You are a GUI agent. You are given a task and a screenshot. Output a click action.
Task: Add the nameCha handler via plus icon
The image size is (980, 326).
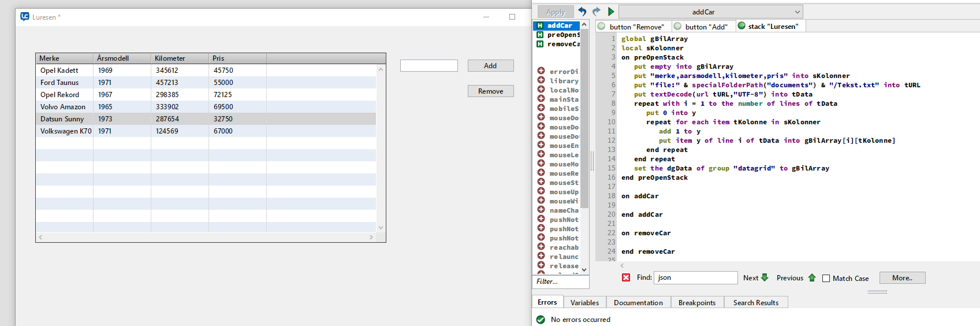pyautogui.click(x=541, y=210)
